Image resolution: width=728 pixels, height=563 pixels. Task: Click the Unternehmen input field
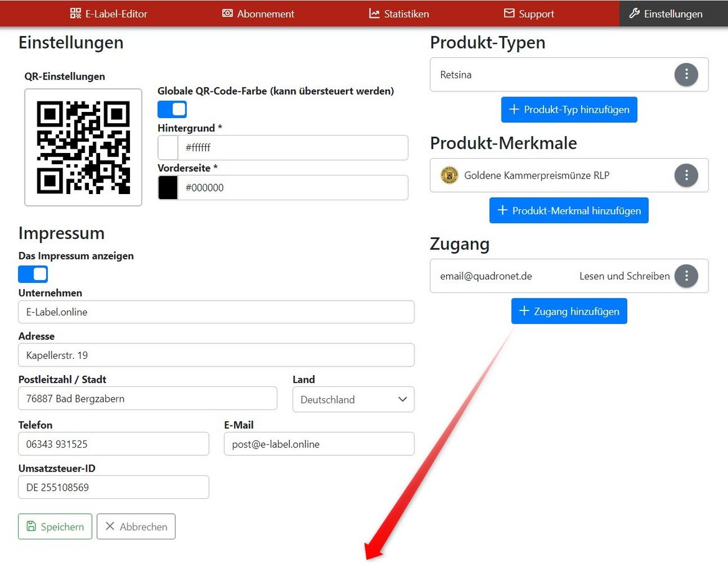point(217,312)
